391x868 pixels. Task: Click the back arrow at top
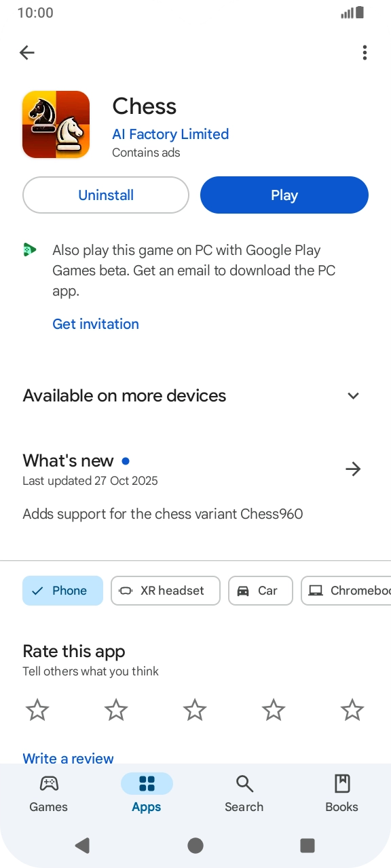point(27,52)
